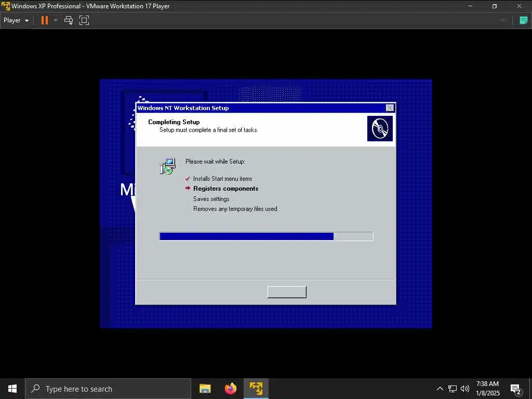This screenshot has width=532, height=399.
Task: Open the network status tray icon
Action: point(453,389)
